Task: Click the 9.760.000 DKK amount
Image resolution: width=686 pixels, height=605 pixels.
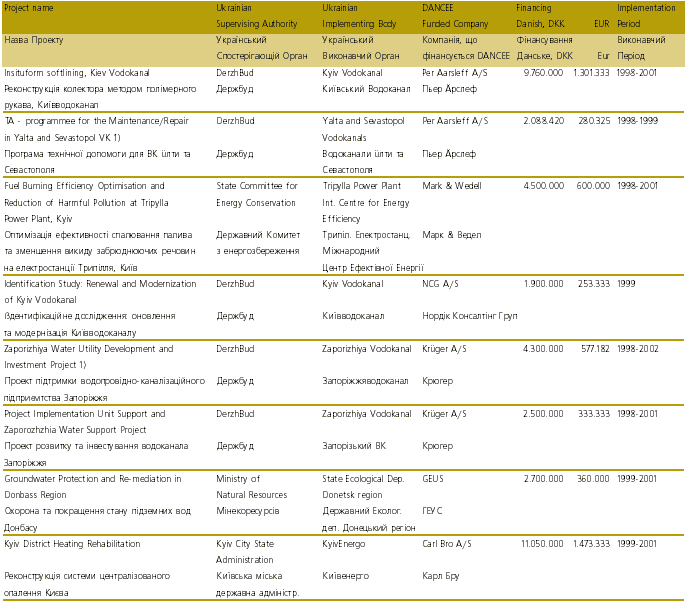Action: point(543,73)
